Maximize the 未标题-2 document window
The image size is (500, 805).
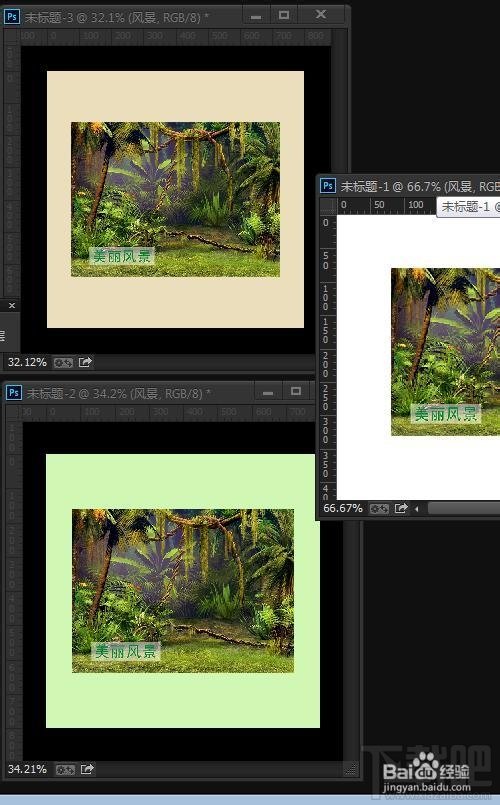click(296, 392)
